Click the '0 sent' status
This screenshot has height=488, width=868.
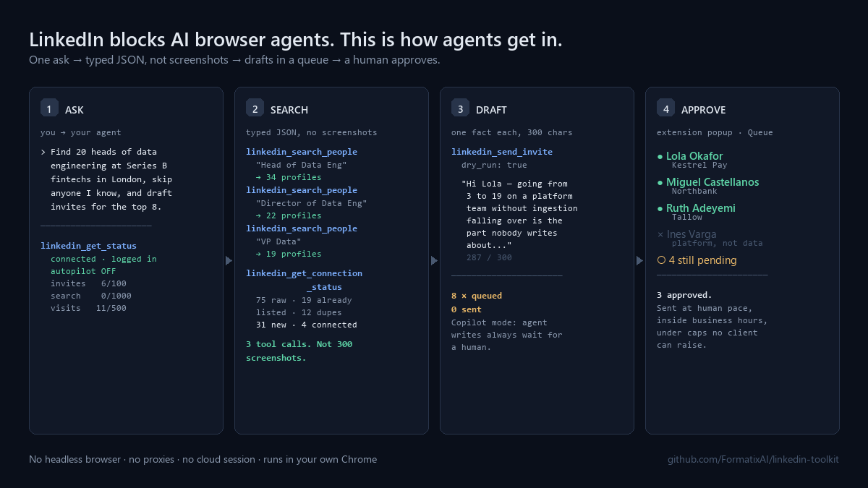click(x=467, y=309)
